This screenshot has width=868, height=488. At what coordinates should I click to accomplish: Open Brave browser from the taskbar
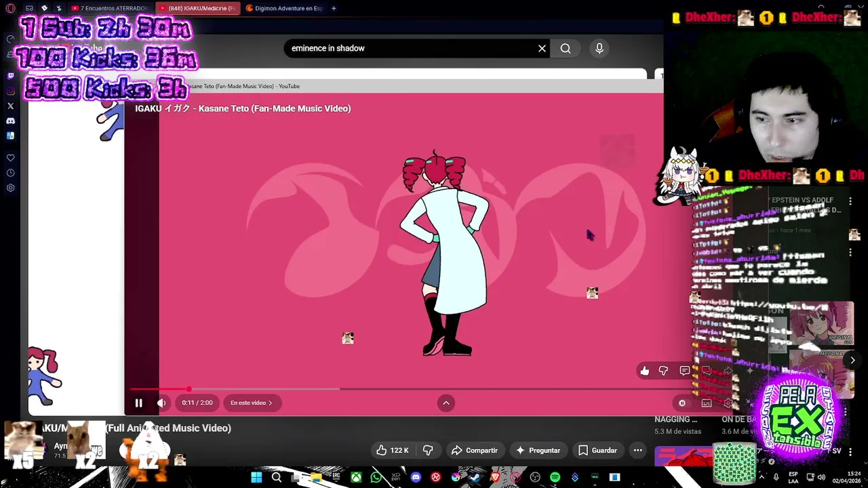495,478
